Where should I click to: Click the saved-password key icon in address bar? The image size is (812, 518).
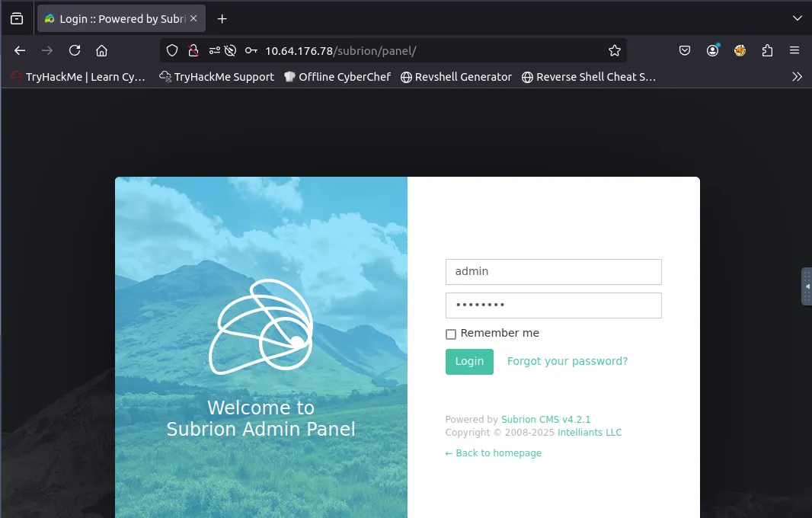(x=251, y=50)
